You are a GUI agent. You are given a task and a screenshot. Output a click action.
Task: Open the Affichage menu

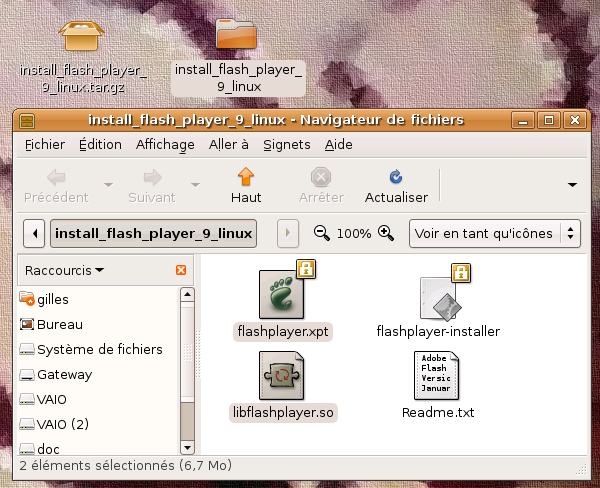[x=165, y=145]
